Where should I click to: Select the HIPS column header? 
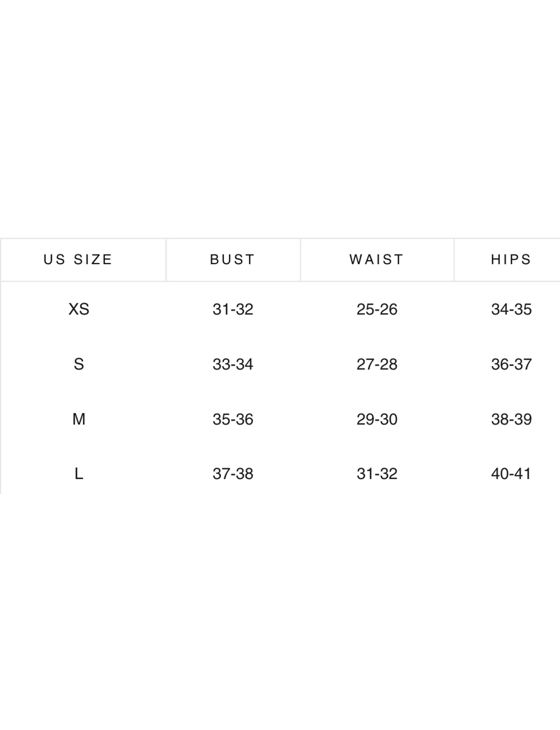click(511, 260)
